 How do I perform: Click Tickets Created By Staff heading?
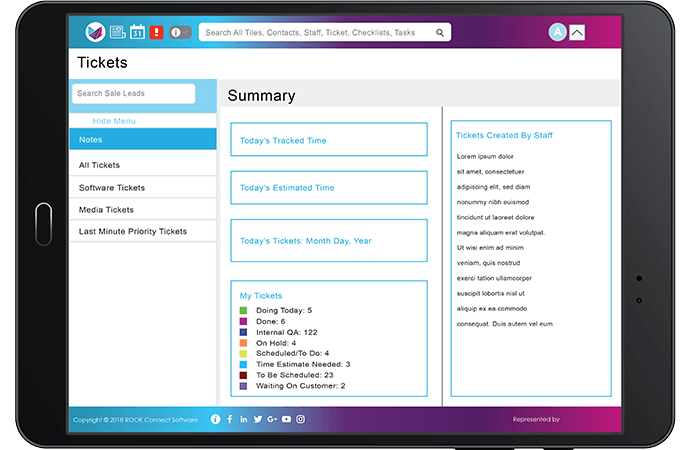[x=504, y=135]
